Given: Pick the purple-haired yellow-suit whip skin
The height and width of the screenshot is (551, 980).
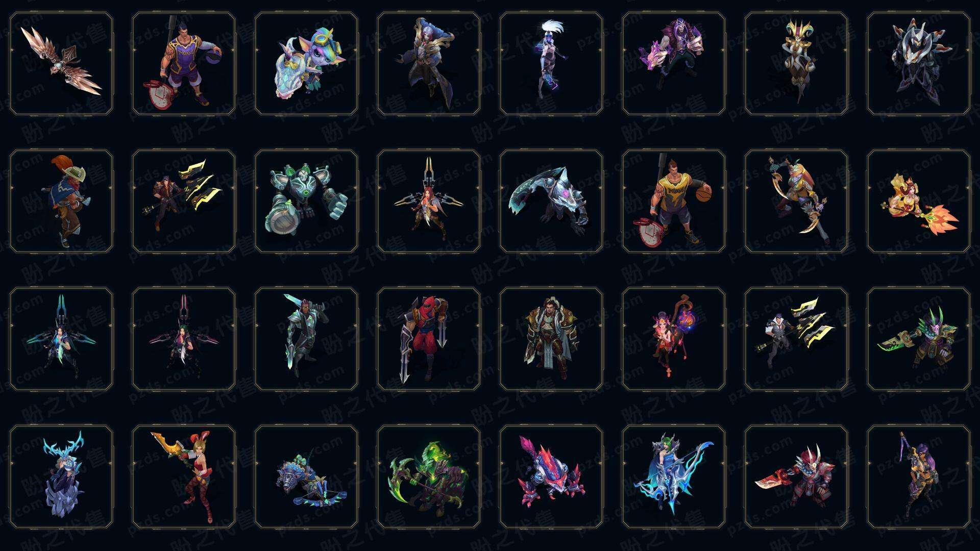Looking at the screenshot, I should [919, 477].
